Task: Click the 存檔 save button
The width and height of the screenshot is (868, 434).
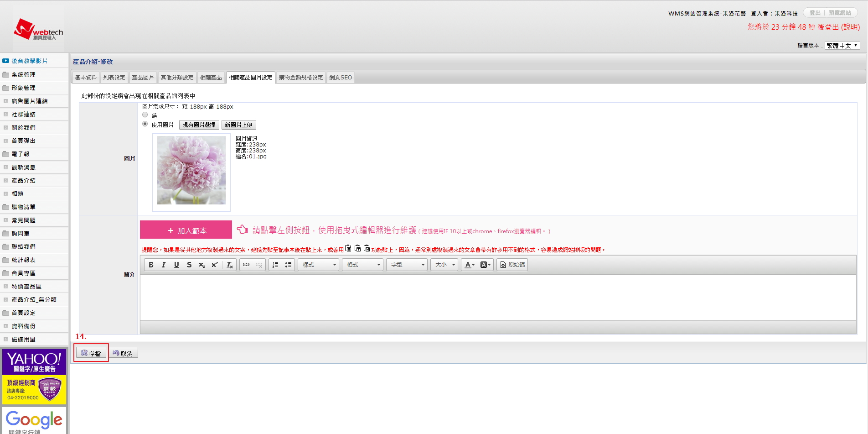Action: click(91, 353)
